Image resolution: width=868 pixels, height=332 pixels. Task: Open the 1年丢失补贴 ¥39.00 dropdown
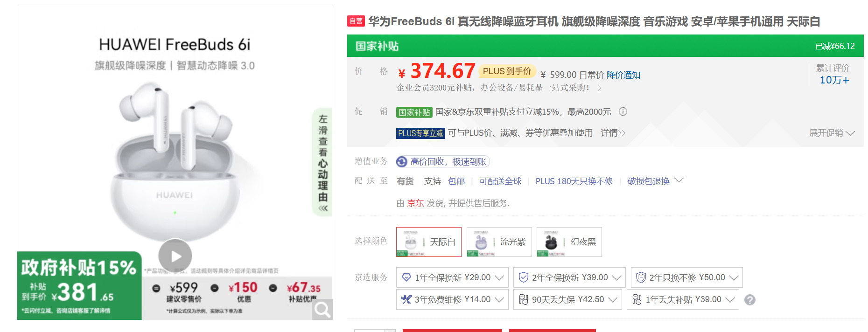tap(683, 299)
